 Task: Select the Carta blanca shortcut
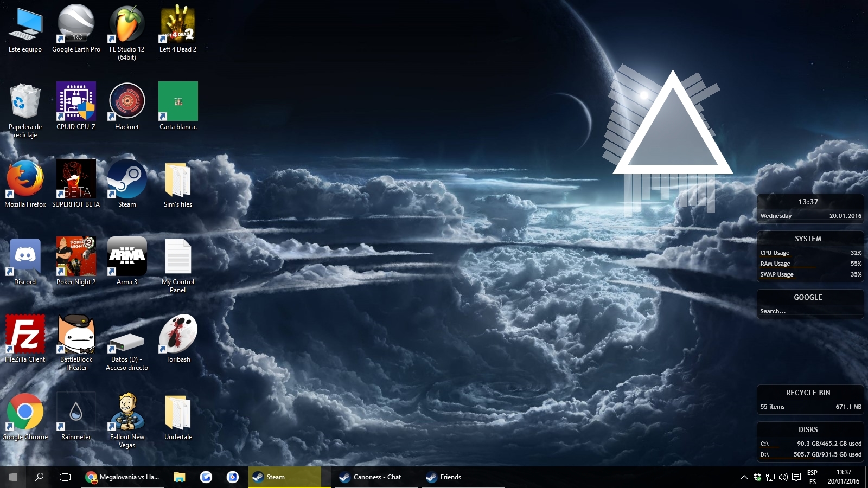point(178,107)
